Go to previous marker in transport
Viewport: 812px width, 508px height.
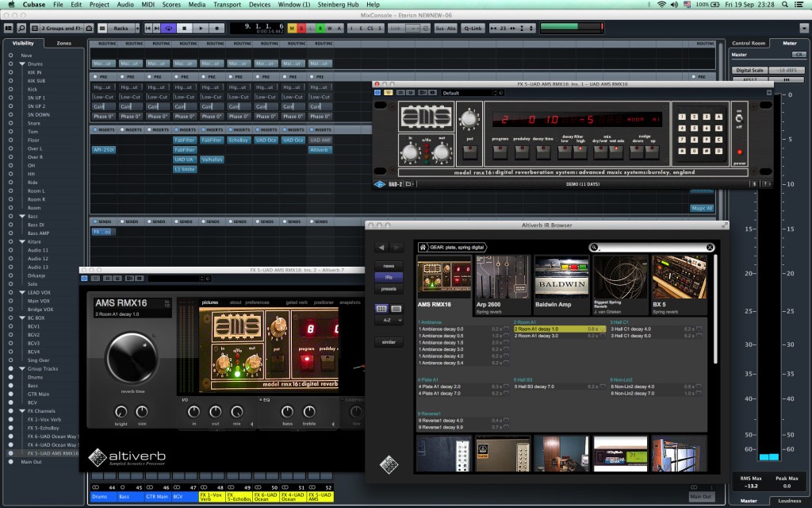point(148,28)
